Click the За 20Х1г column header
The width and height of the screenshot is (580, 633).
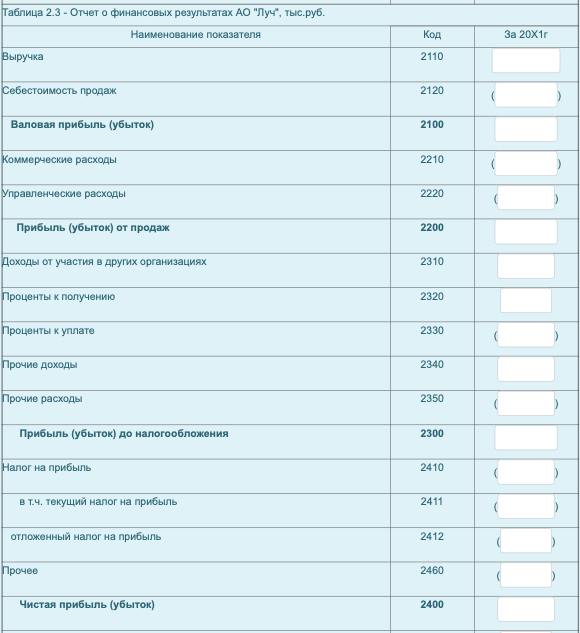coord(526,35)
